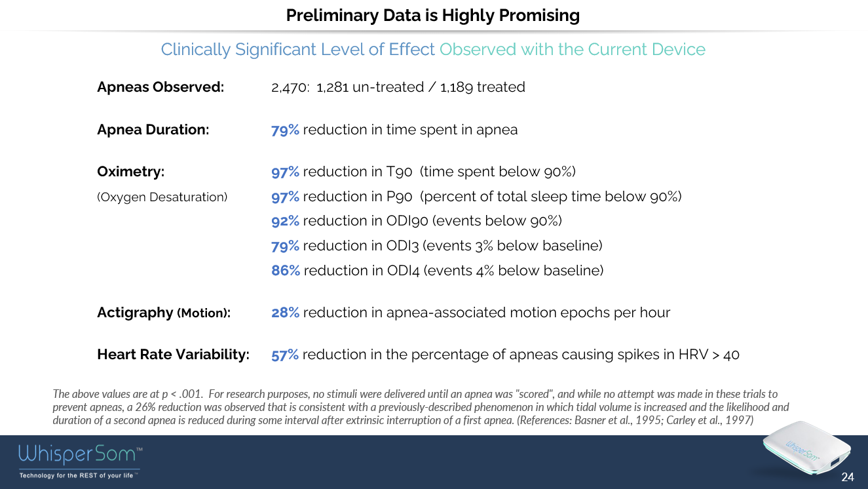Click the 'Actigraphy (Motion):' label
868x489 pixels.
(x=164, y=313)
